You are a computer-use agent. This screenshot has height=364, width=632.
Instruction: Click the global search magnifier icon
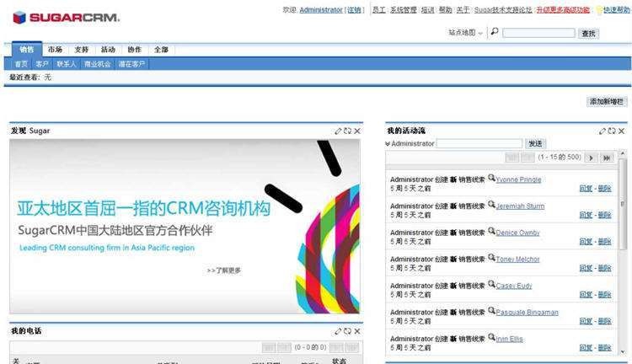click(495, 31)
